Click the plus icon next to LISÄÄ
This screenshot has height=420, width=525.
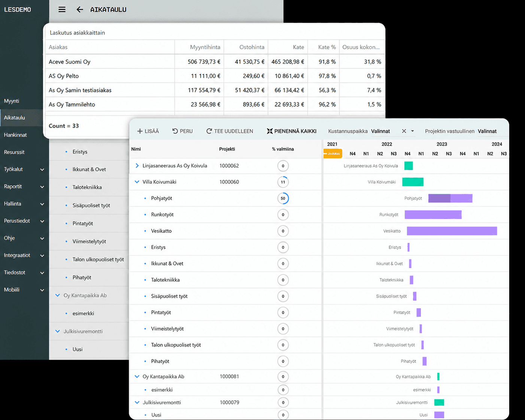140,131
